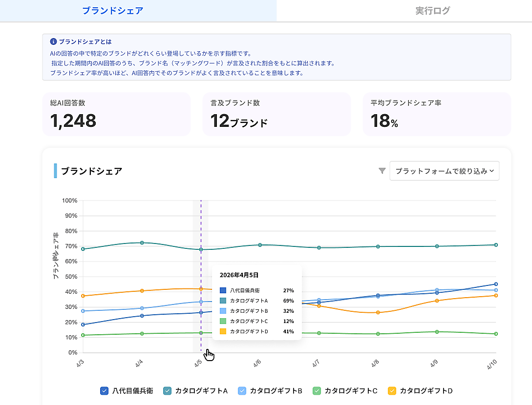Click the orange カタログギフトD swatch in tooltip
532x405 pixels.
tap(223, 332)
